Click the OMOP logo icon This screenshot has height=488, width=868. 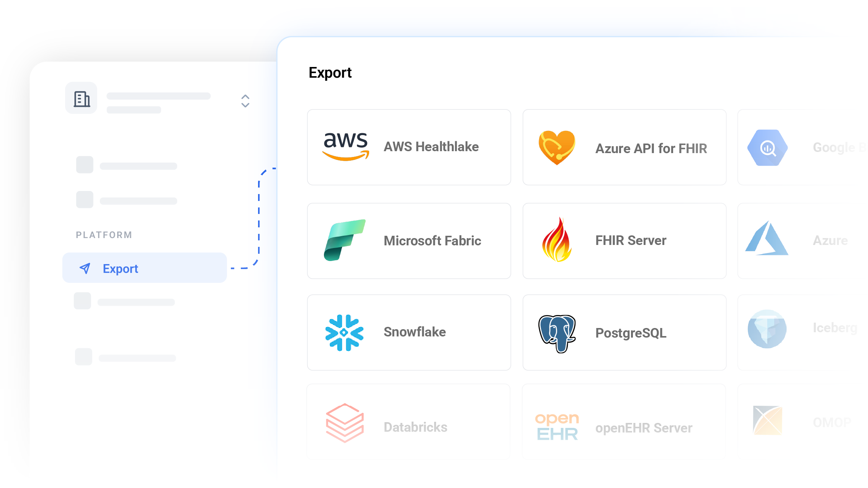[x=767, y=420]
